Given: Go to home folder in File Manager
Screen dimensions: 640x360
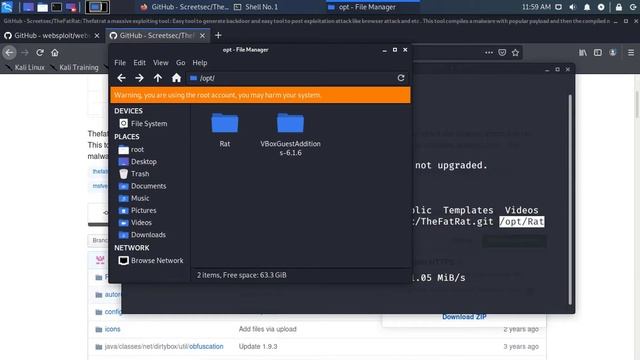Looking at the screenshot, I should (x=176, y=78).
